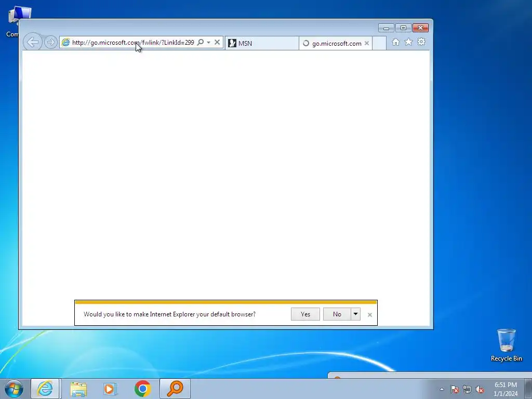Launch Windows Media Player from taskbar

pyautogui.click(x=110, y=389)
